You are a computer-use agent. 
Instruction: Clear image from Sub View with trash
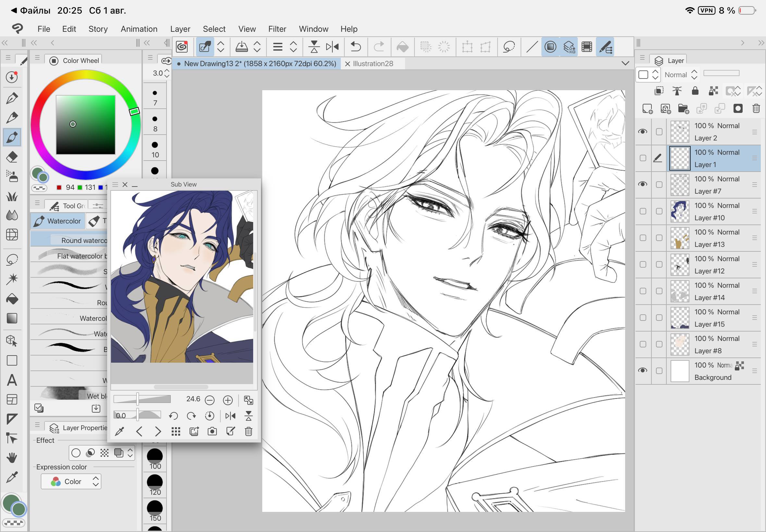pos(248,432)
